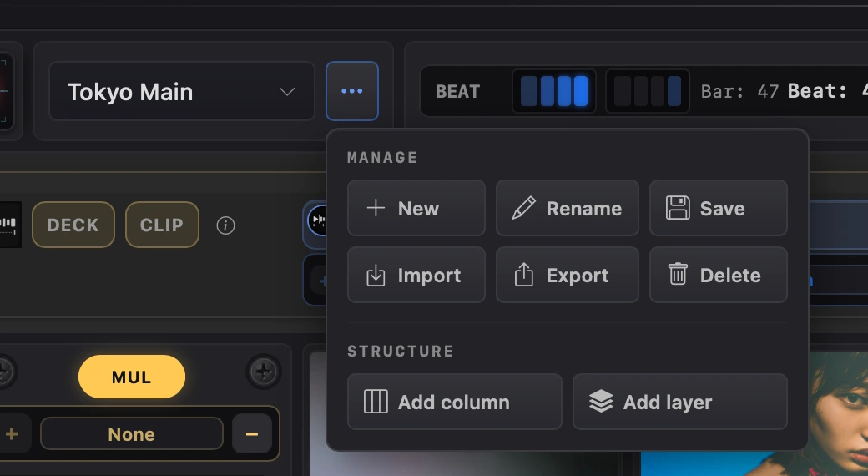Open the info icon next to CLIP
The width and height of the screenshot is (868, 476).
pyautogui.click(x=225, y=225)
